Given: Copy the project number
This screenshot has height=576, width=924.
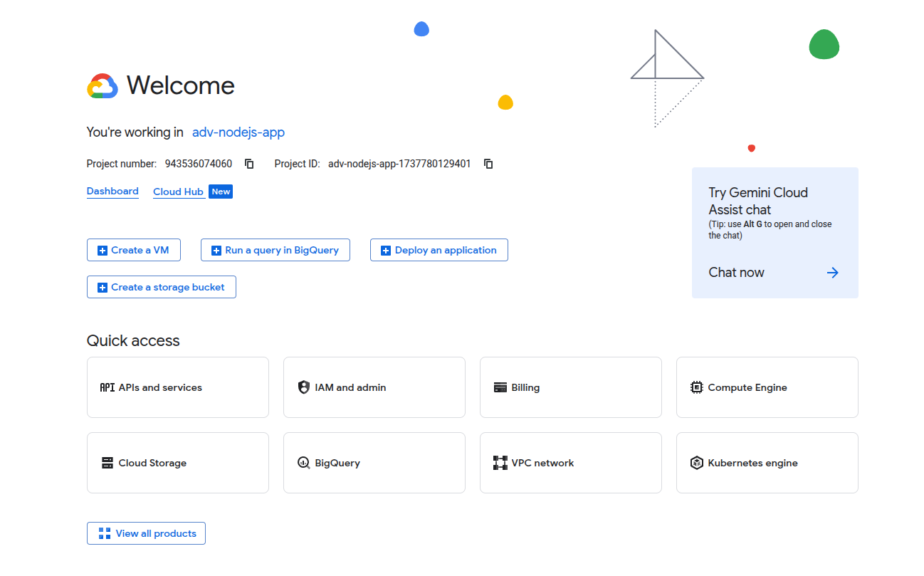Looking at the screenshot, I should 248,163.
